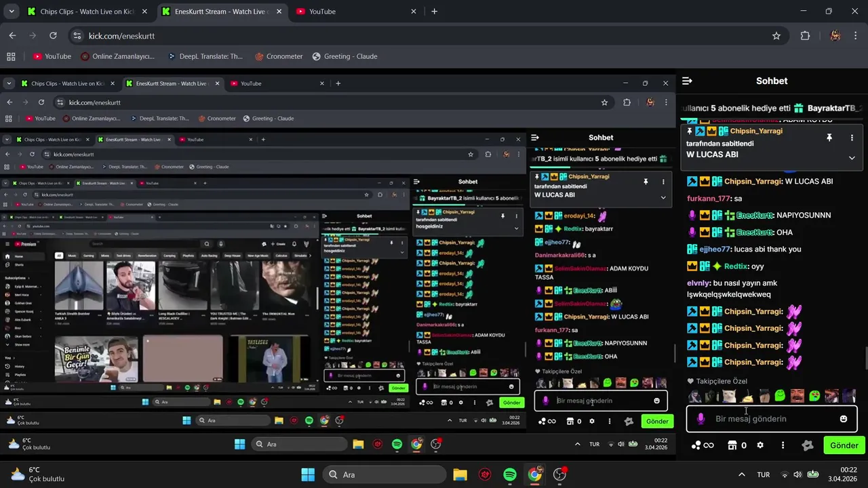Open the emoji picker in message box
The image size is (868, 488).
tap(844, 419)
